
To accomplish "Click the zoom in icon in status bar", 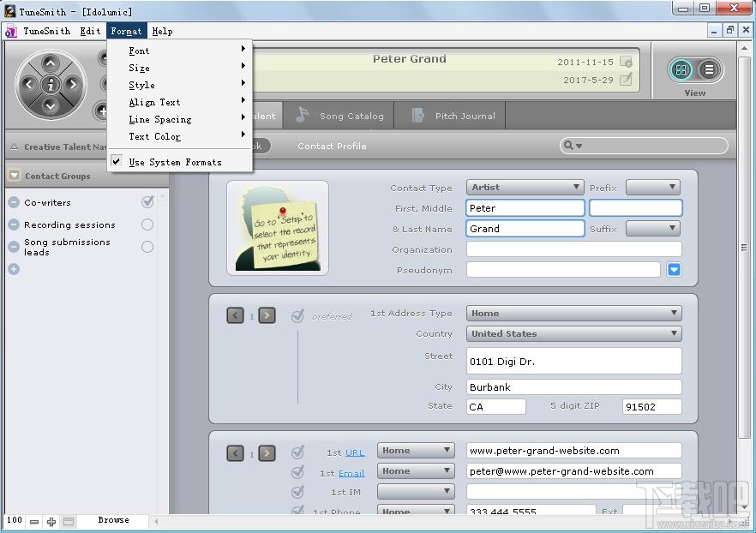I will point(51,522).
